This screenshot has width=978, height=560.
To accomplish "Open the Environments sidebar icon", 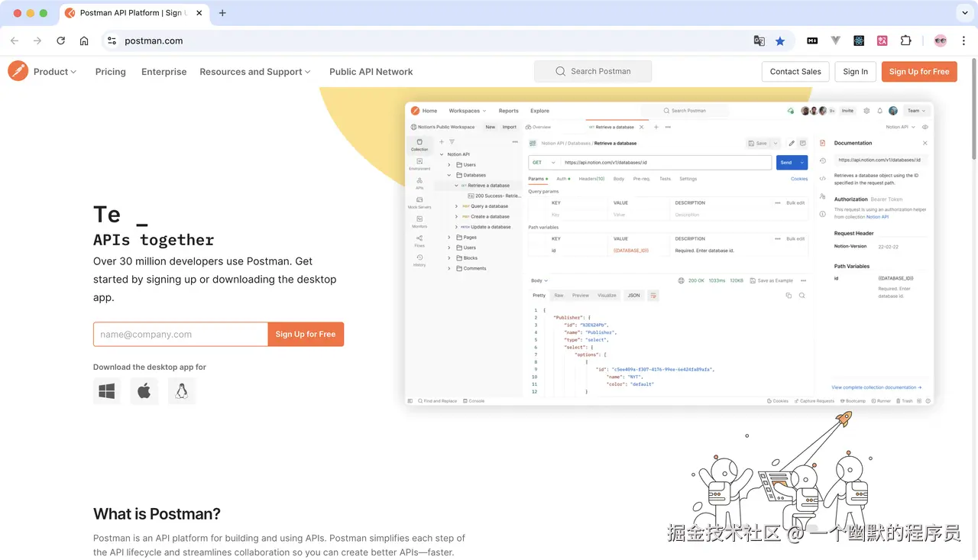I will [419, 161].
